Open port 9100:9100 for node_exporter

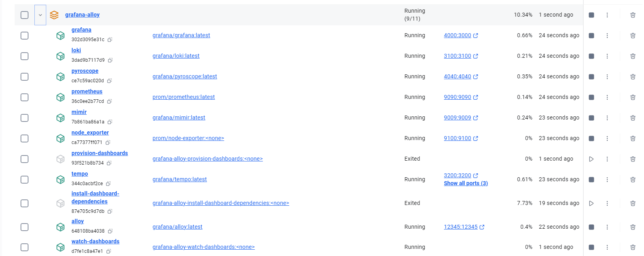pos(461,138)
